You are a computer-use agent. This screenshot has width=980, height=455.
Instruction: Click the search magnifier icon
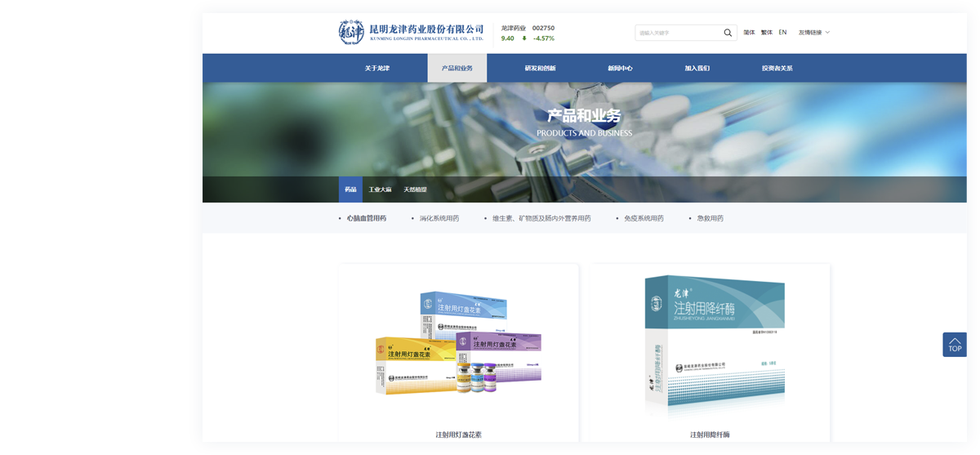click(x=728, y=33)
